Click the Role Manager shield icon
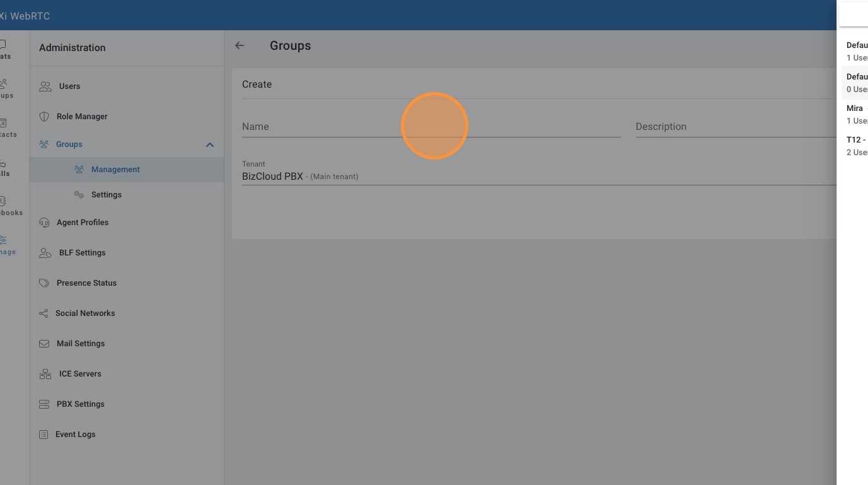Viewport: 868px width, 485px height. click(44, 117)
